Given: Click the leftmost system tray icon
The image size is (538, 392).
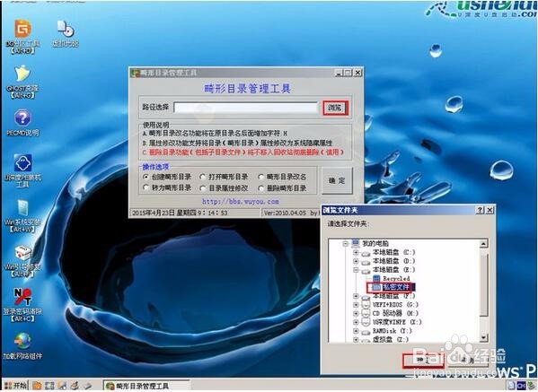Looking at the screenshot, I should [x=512, y=387].
